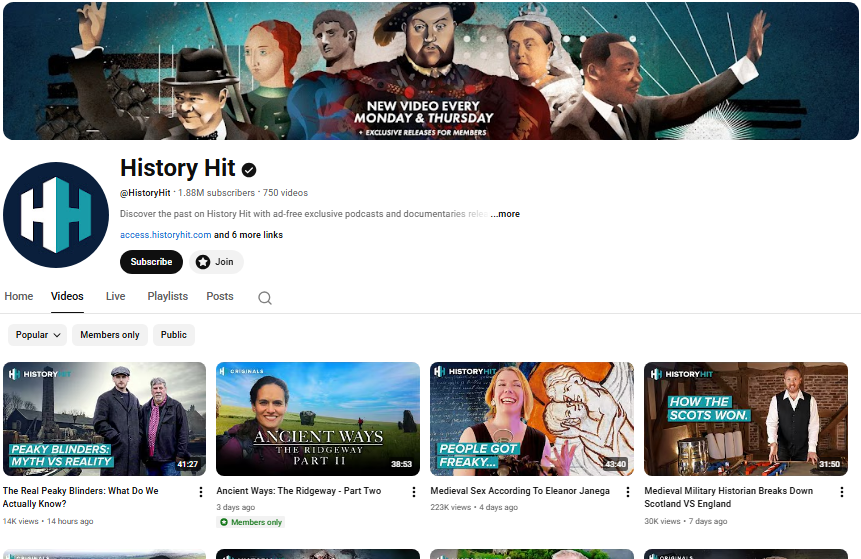
Task: Open History Hit channel avatar logo
Action: coord(56,215)
